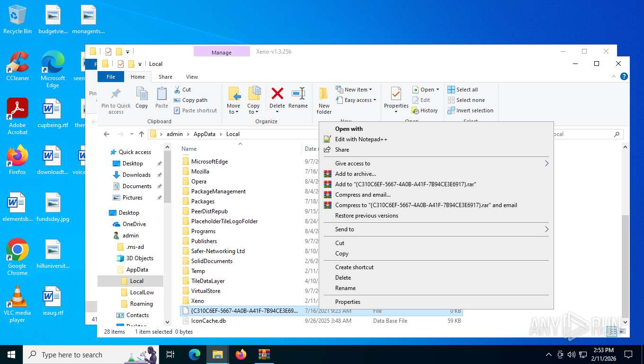Select OneDrive in navigation pane
Image resolution: width=644 pixels, height=364 pixels.
(134, 224)
